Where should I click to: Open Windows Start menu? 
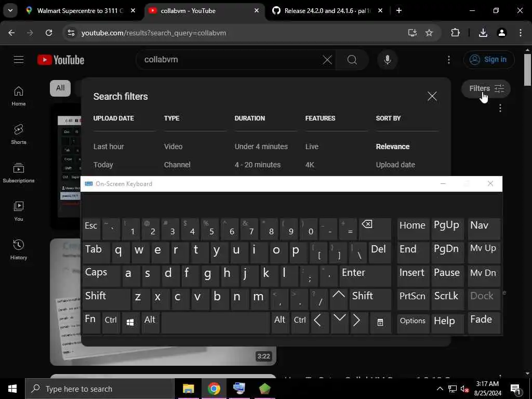point(12,389)
